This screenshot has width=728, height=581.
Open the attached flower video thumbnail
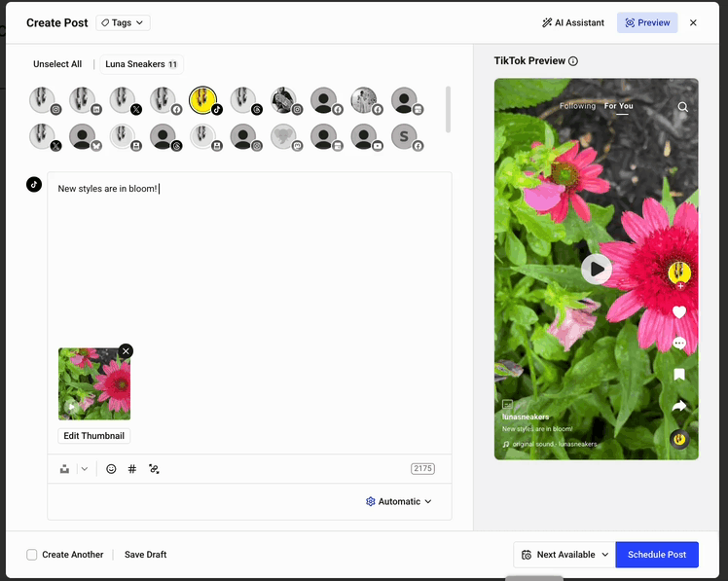point(94,384)
